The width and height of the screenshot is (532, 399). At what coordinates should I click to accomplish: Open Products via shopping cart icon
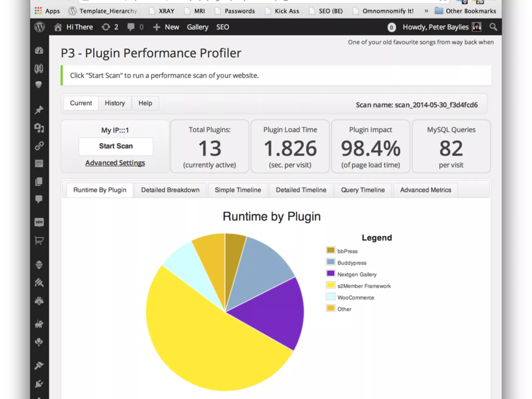tap(39, 240)
